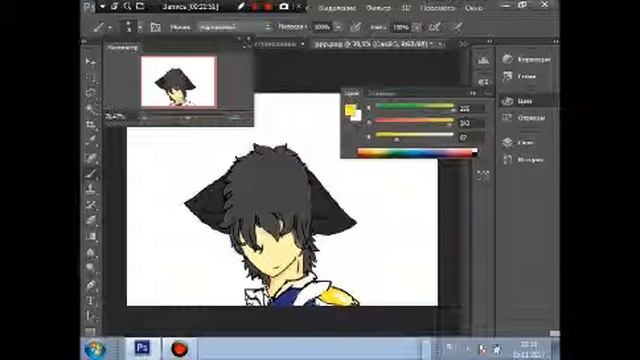This screenshot has width=640, height=360.
Task: Open the Режим blending mode dropdown
Action: [x=235, y=27]
